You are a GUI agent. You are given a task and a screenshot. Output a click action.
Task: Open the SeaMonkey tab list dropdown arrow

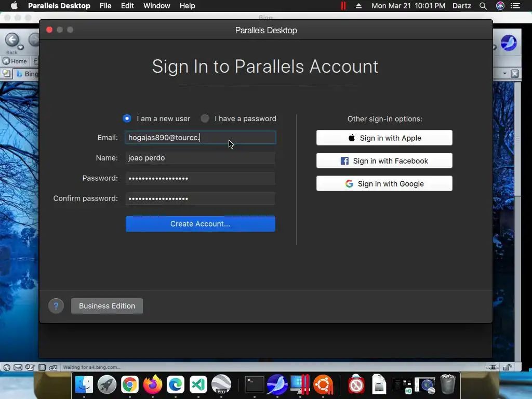(504, 73)
